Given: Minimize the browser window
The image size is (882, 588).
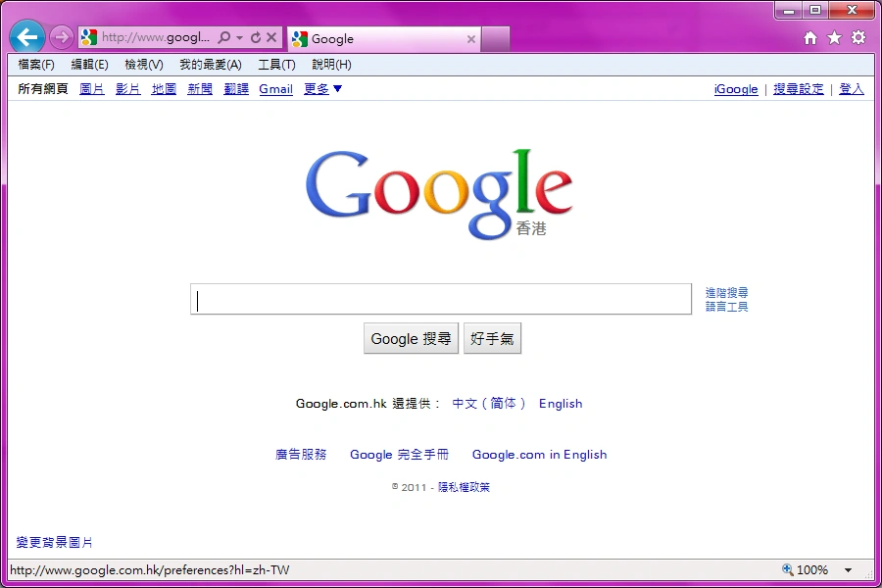Looking at the screenshot, I should click(x=789, y=10).
